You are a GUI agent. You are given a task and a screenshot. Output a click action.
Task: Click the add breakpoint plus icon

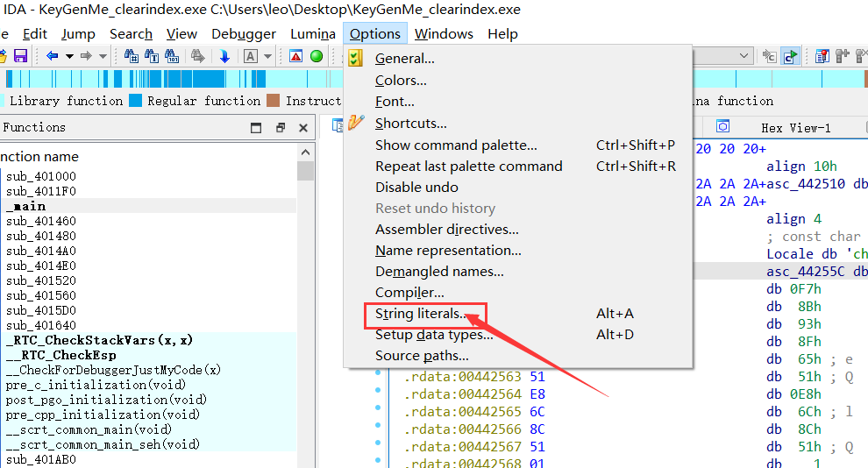coord(843,56)
